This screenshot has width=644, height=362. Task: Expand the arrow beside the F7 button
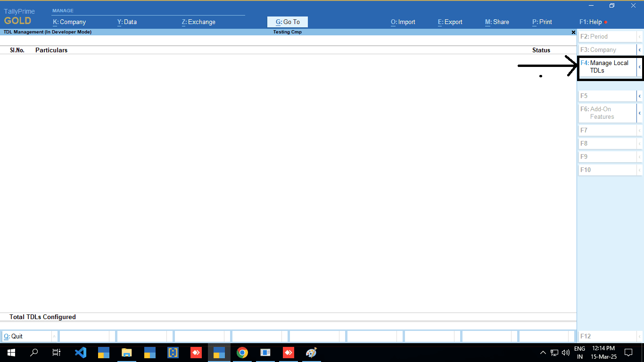[640, 130]
